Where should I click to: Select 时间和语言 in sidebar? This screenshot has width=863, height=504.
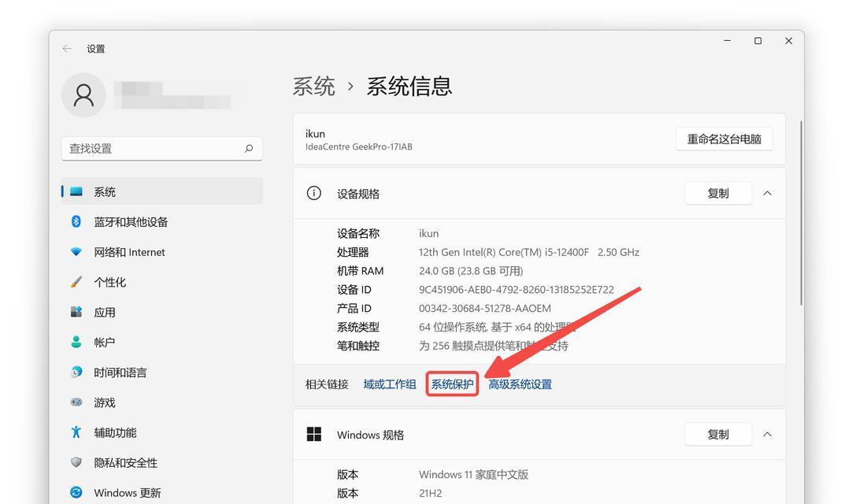coord(162,372)
